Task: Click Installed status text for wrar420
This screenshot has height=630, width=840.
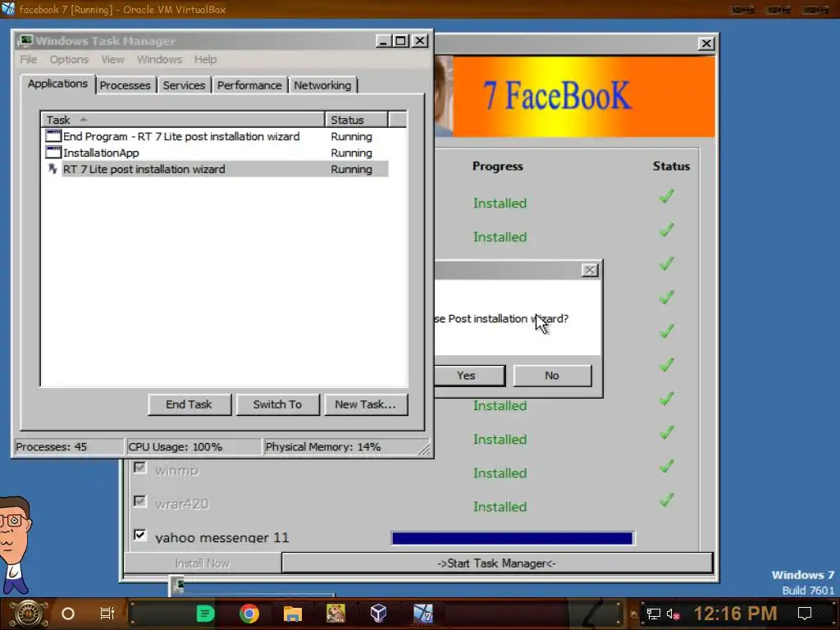Action: click(500, 507)
